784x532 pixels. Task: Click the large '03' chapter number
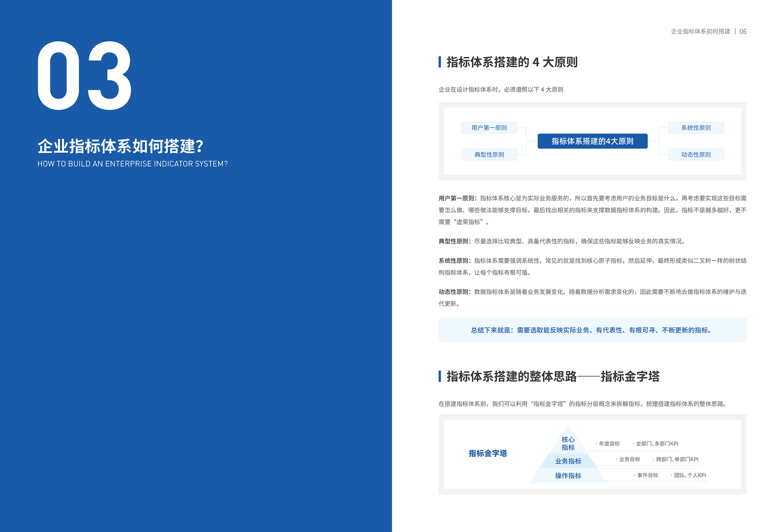click(x=85, y=75)
